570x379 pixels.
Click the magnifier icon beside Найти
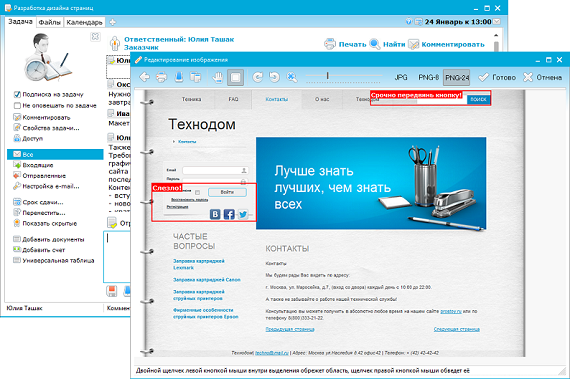[x=375, y=44]
